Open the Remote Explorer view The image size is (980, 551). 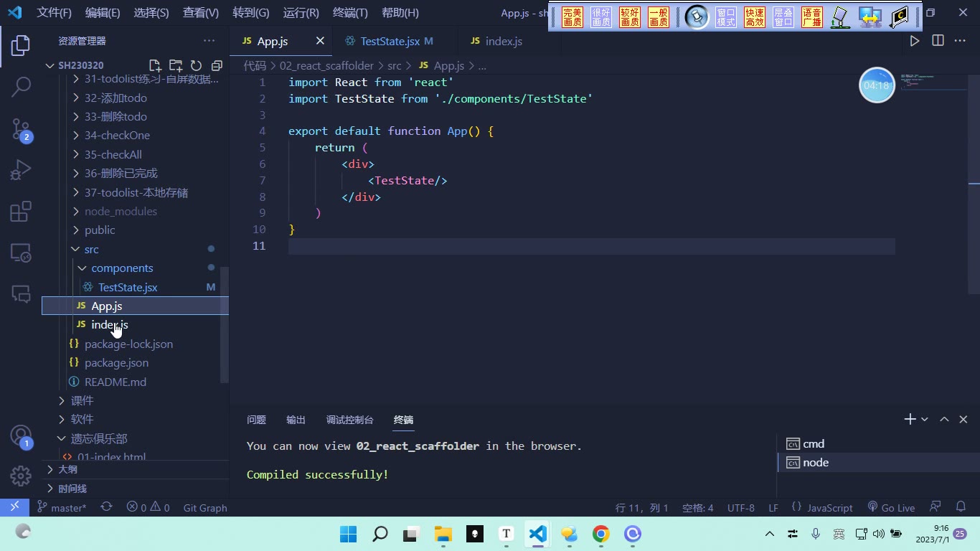(x=21, y=253)
